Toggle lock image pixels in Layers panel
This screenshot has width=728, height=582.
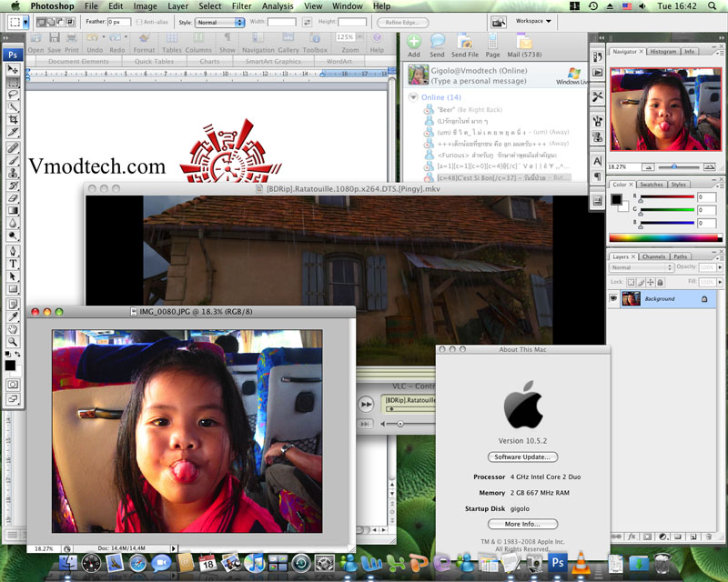tap(641, 282)
